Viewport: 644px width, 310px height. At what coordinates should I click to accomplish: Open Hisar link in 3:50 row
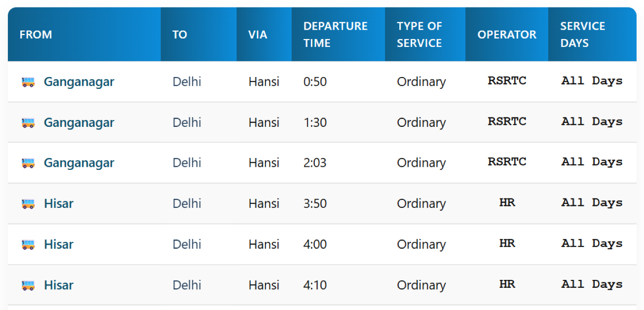pos(59,204)
